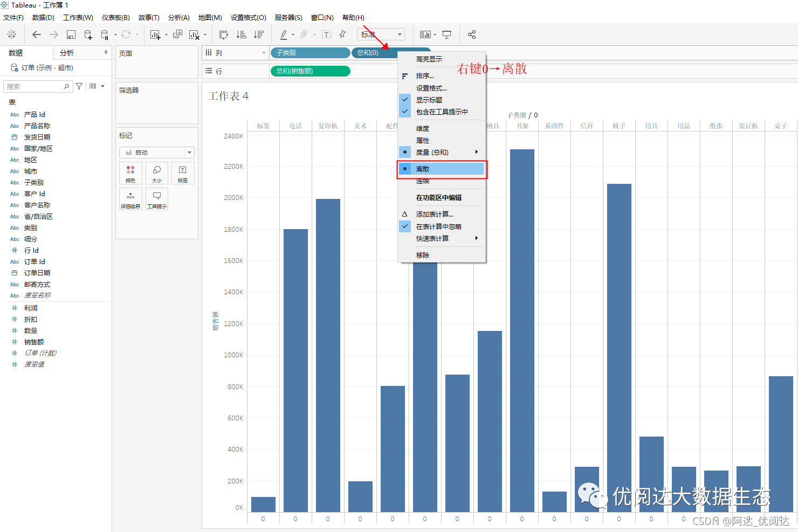Screen dimensions: 798x532
Task: Click the filter icon beside the search box
Action: [79, 86]
